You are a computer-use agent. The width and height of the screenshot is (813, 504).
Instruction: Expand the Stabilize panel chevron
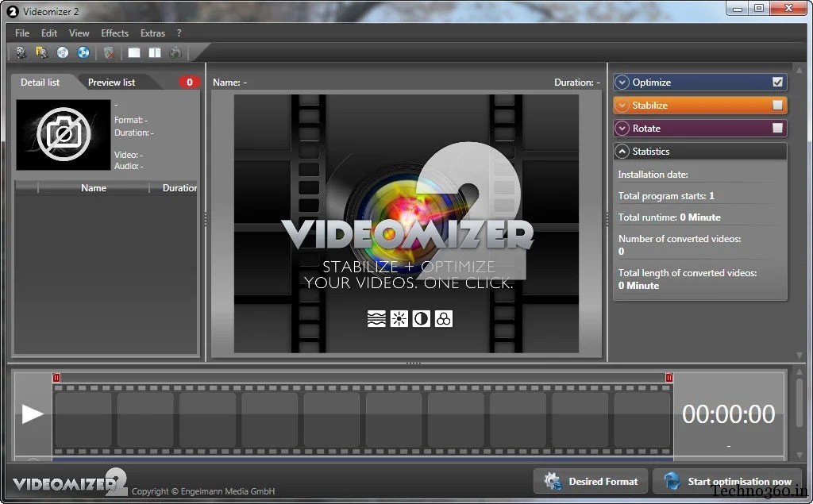click(x=622, y=106)
